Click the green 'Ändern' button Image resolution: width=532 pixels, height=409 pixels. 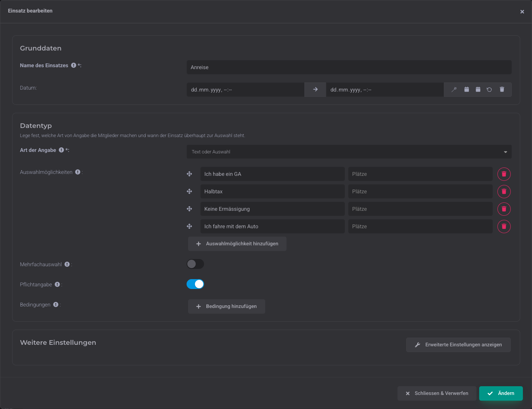click(x=501, y=393)
